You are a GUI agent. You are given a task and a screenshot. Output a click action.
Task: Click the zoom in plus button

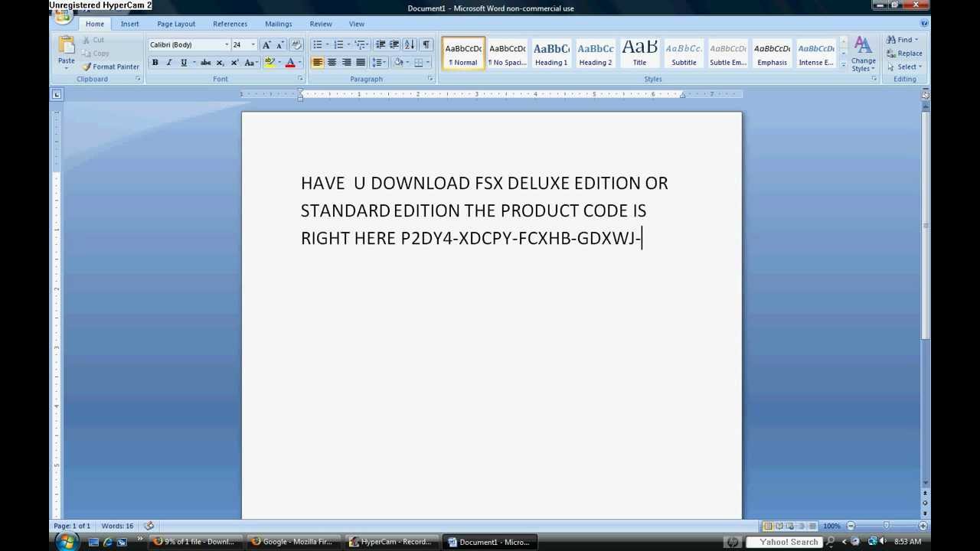point(923,526)
